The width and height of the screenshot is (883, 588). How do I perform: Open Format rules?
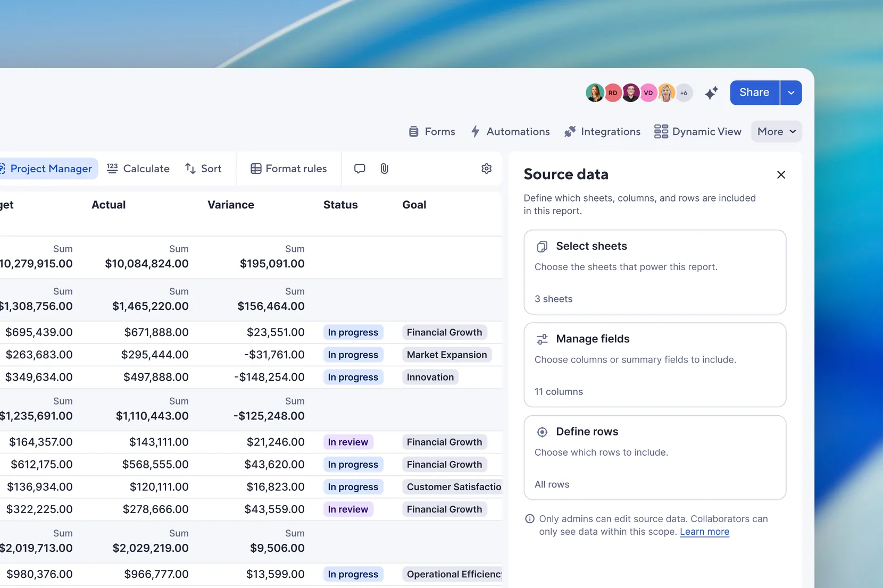[289, 169]
